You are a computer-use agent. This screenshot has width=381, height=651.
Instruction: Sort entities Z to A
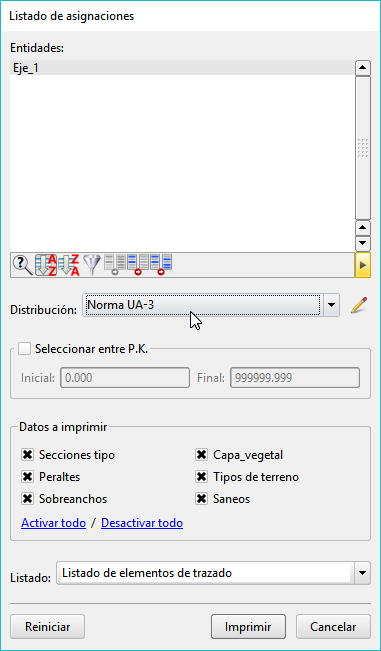[69, 265]
